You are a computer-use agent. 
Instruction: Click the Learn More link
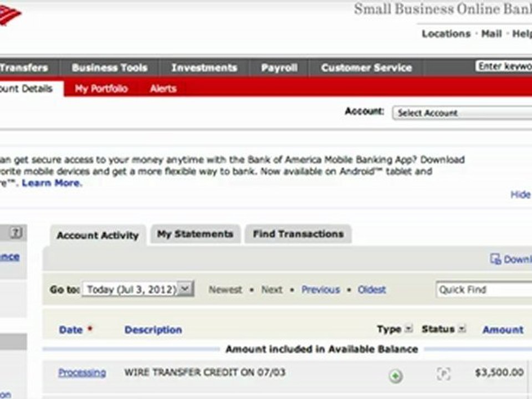click(x=52, y=183)
